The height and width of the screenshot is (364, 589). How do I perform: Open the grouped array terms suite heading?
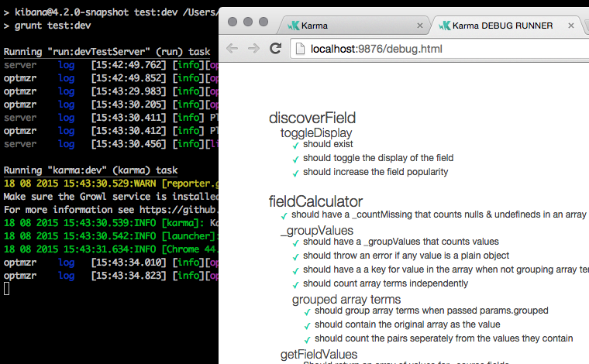click(x=346, y=300)
